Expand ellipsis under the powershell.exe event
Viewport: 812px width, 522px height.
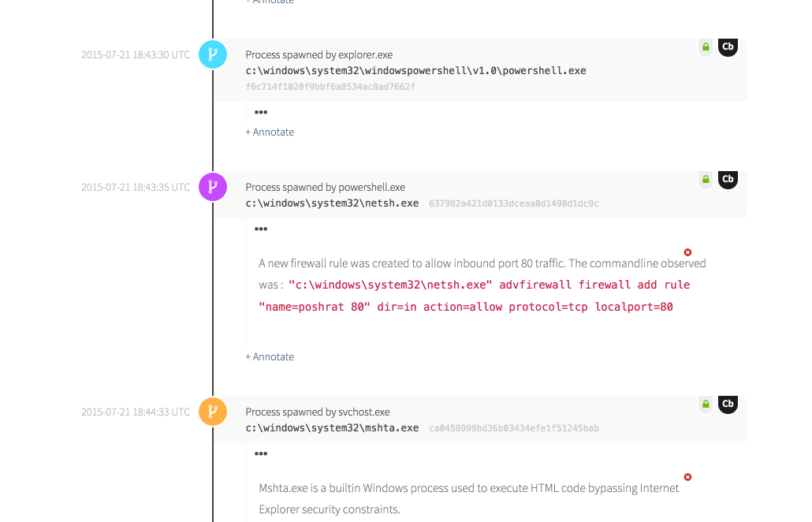(261, 113)
